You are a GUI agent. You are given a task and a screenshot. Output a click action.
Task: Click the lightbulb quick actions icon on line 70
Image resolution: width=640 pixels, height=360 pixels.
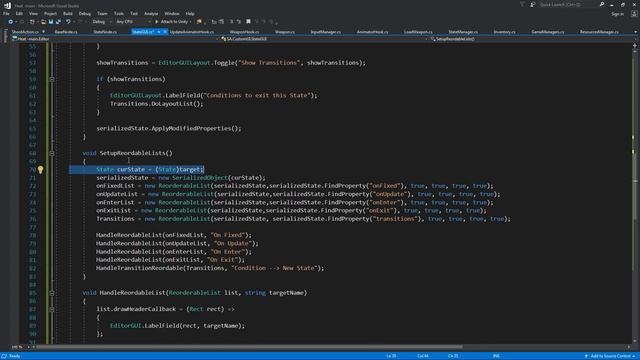click(x=40, y=169)
